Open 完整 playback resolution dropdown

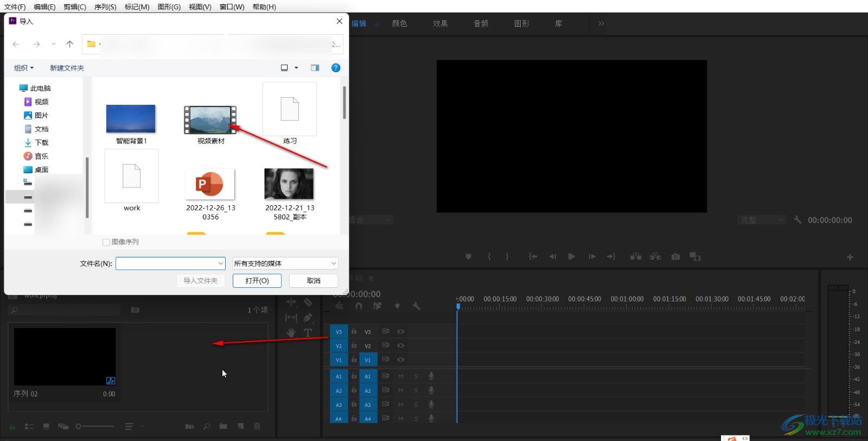(762, 220)
